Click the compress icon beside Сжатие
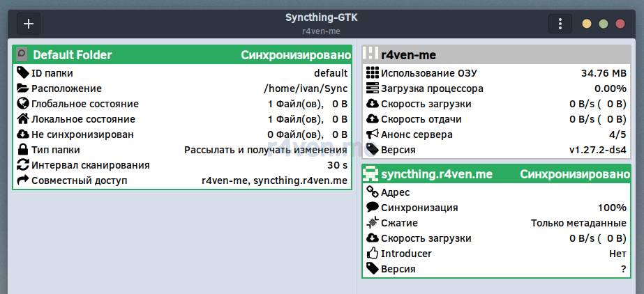 click(372, 223)
